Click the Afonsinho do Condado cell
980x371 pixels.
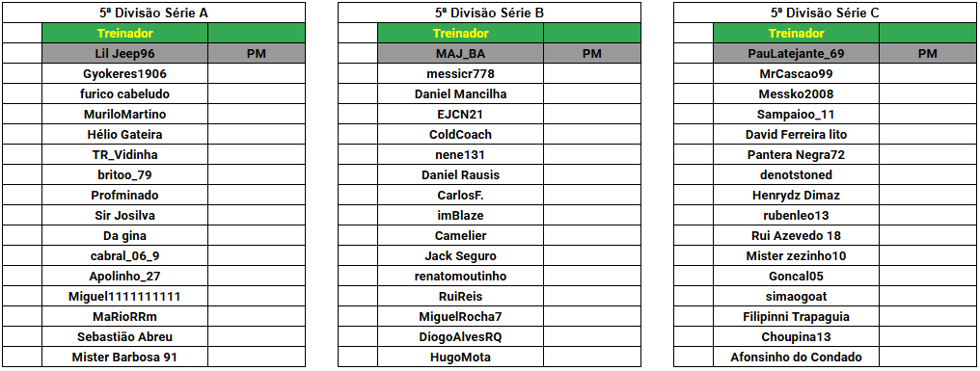pos(797,358)
